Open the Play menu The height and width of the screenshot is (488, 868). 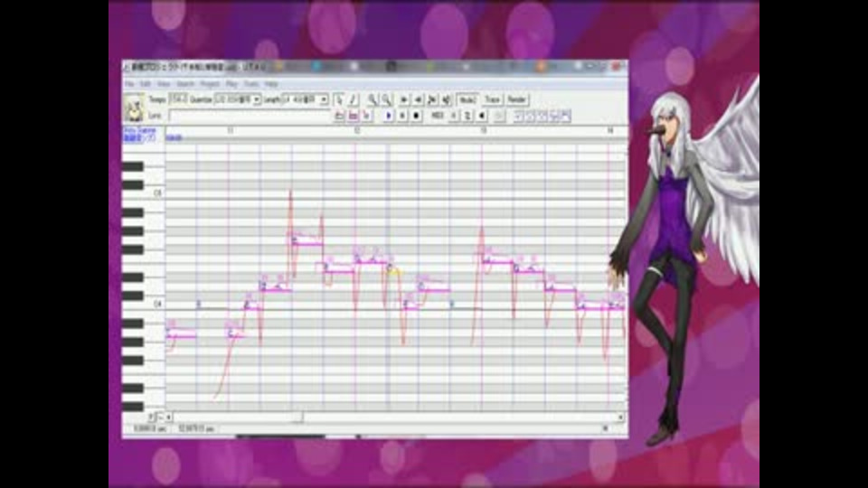click(231, 84)
